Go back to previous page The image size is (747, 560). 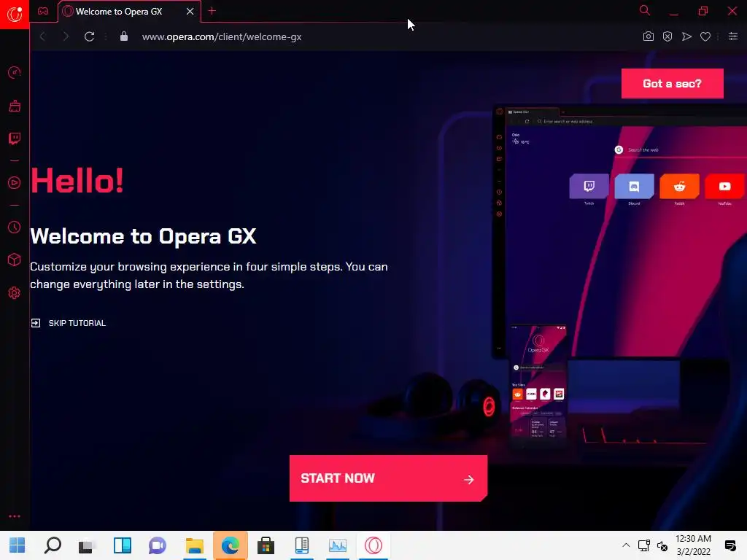click(42, 36)
